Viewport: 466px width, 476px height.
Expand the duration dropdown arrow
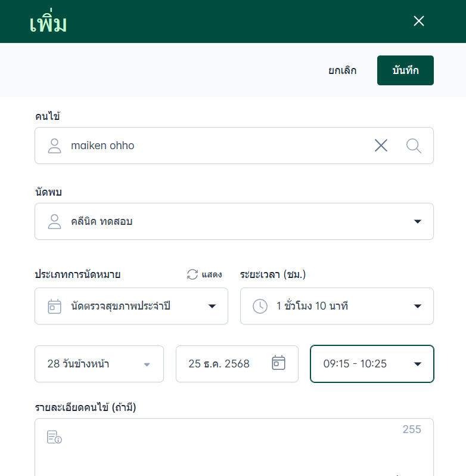(418, 306)
